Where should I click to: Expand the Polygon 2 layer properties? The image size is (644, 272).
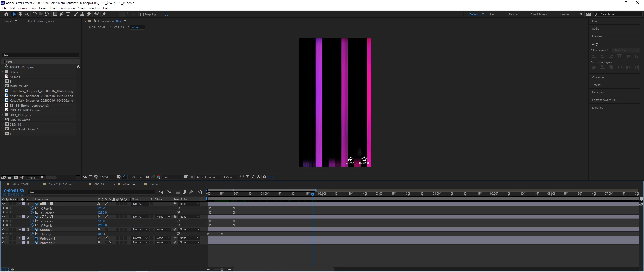click(19, 243)
